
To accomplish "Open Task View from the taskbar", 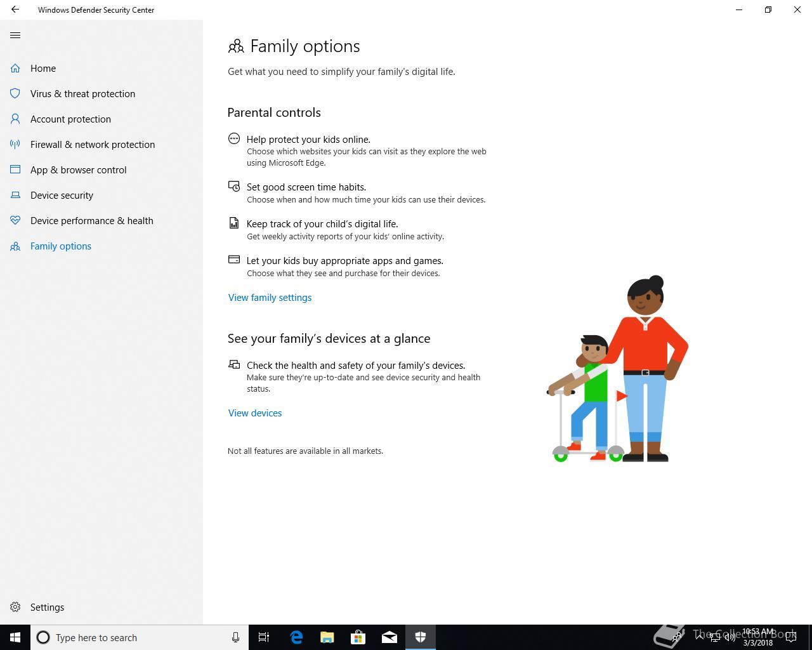I will 264,637.
